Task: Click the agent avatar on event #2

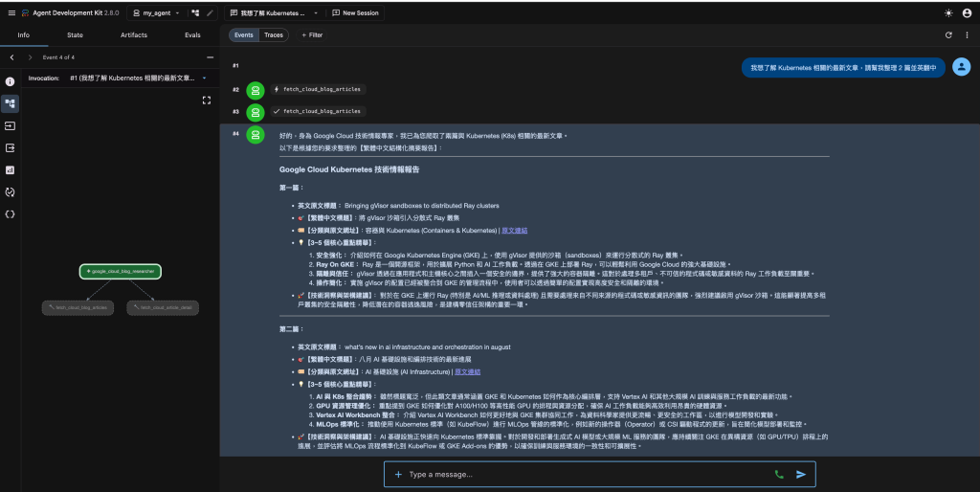Action: coord(255,91)
